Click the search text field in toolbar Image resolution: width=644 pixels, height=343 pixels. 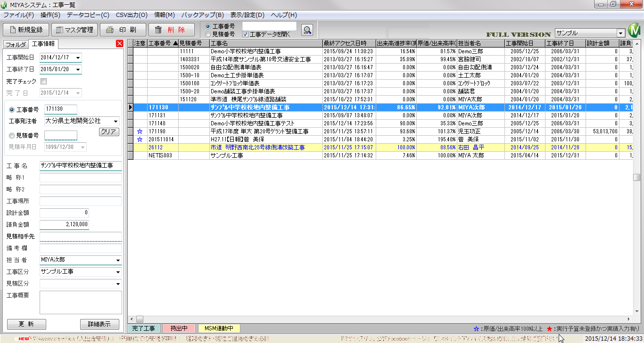[x=269, y=26]
